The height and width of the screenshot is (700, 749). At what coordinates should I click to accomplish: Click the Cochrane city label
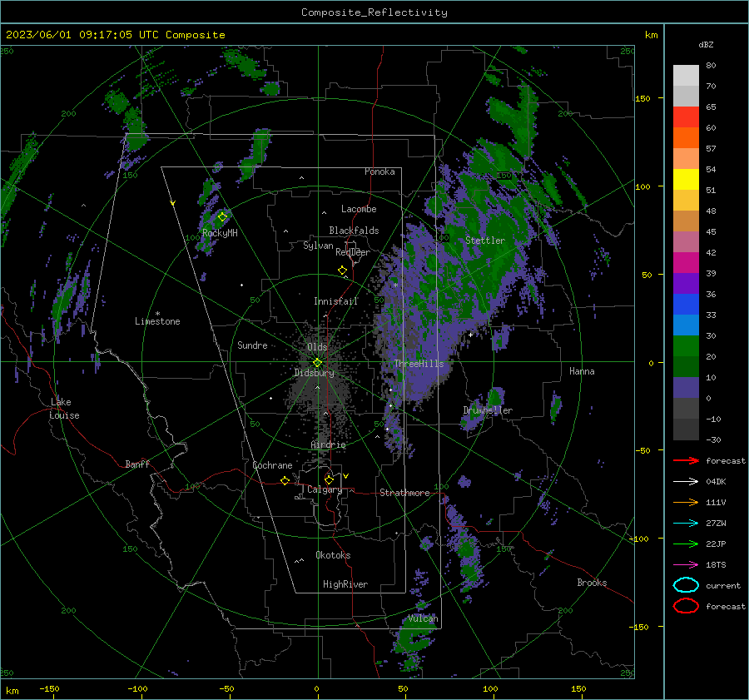tap(272, 465)
